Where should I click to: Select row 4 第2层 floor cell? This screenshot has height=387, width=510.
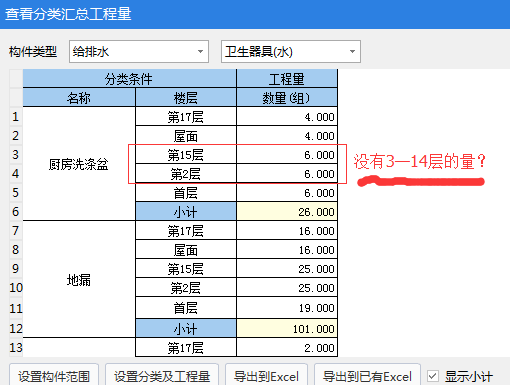click(186, 174)
